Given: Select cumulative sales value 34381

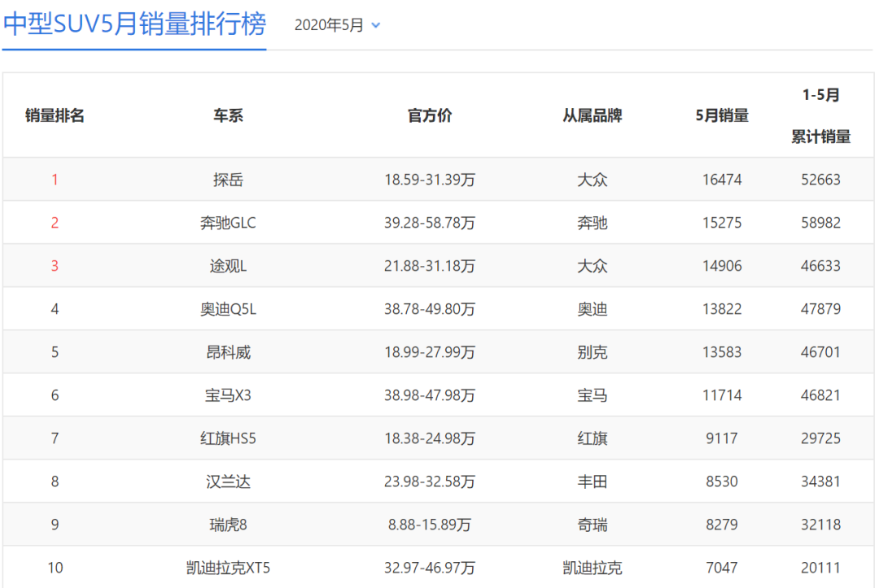Looking at the screenshot, I should [x=820, y=481].
